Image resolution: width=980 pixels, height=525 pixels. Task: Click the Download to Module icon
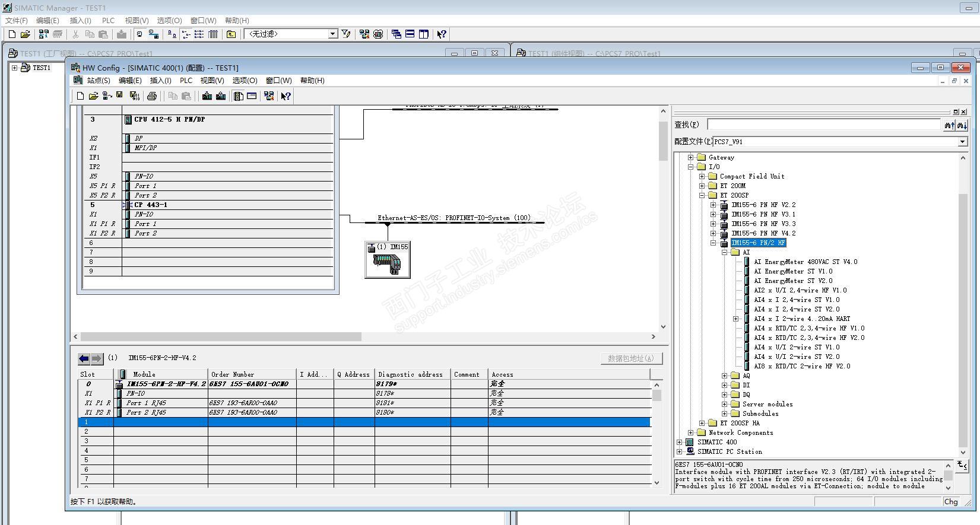pyautogui.click(x=207, y=96)
